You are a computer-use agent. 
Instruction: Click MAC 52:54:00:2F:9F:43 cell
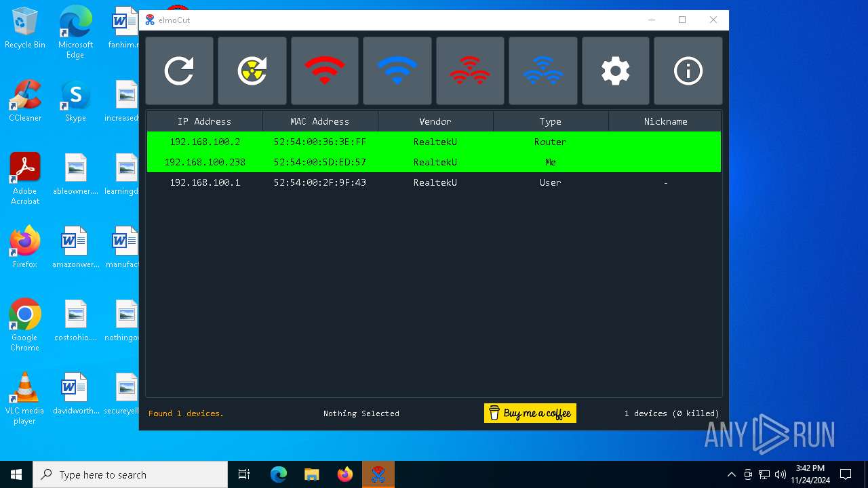[320, 182]
